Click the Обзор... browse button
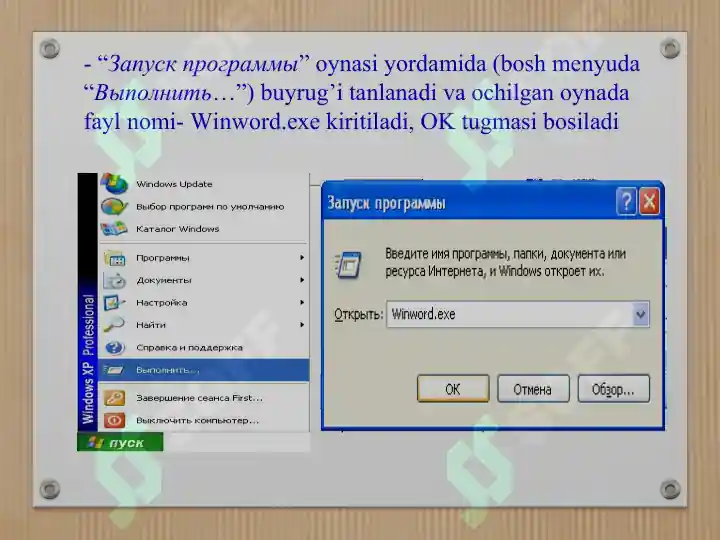720x540 pixels. 613,389
